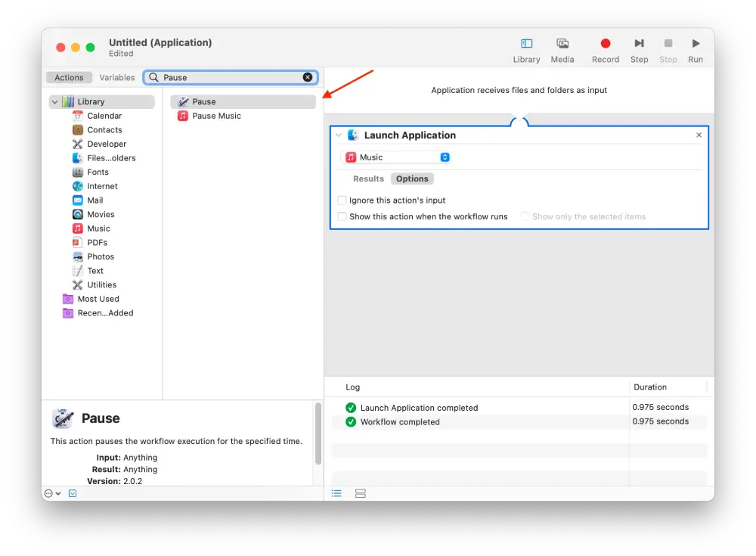Image resolution: width=756 pixels, height=556 pixels.
Task: Select the Pause Music action
Action: [243, 116]
